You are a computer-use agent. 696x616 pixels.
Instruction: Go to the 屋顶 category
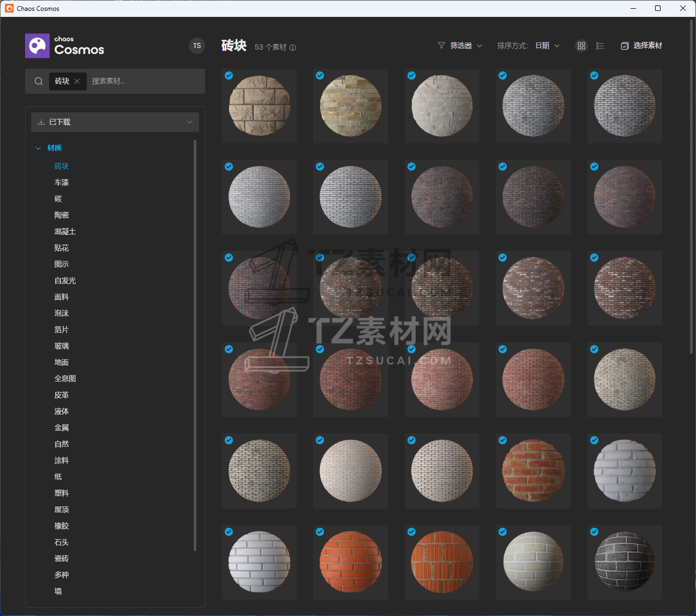pos(62,510)
